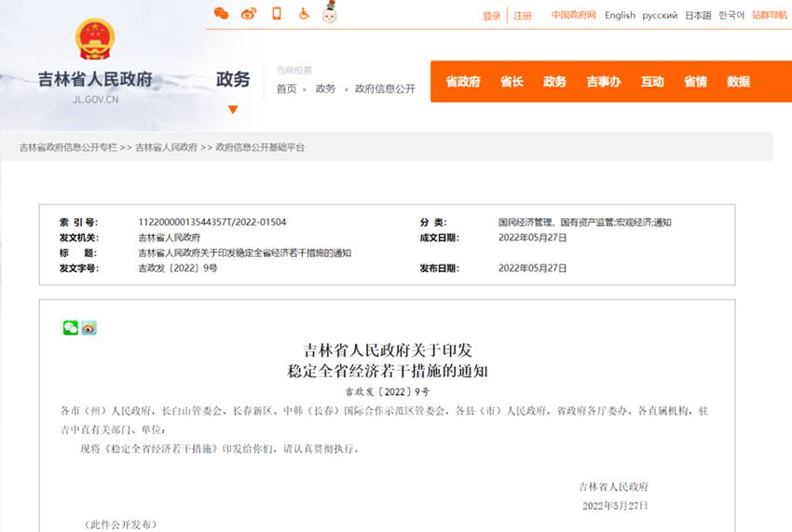Image resolution: width=792 pixels, height=532 pixels.
Task: Enable accessibility mode via wheelchair icon
Action: tap(303, 14)
